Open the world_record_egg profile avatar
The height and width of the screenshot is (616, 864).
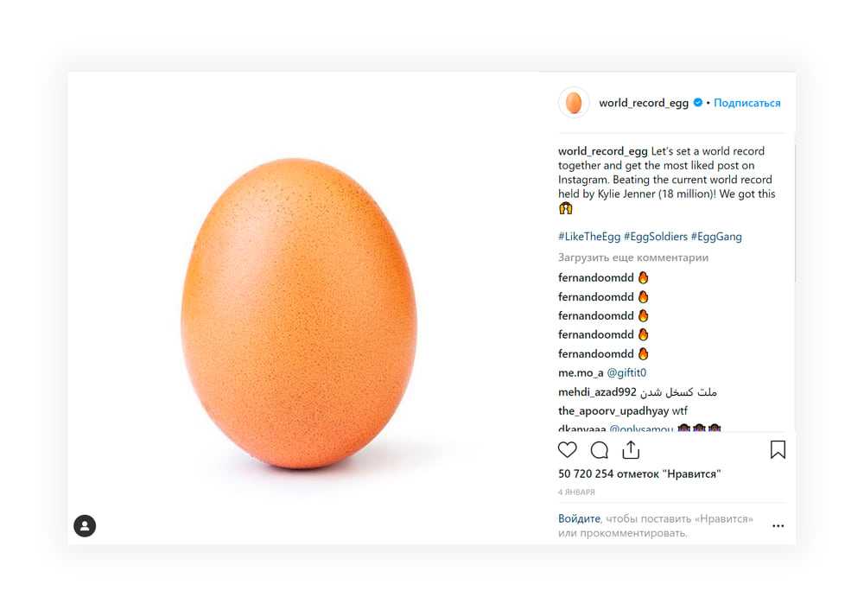(x=574, y=103)
